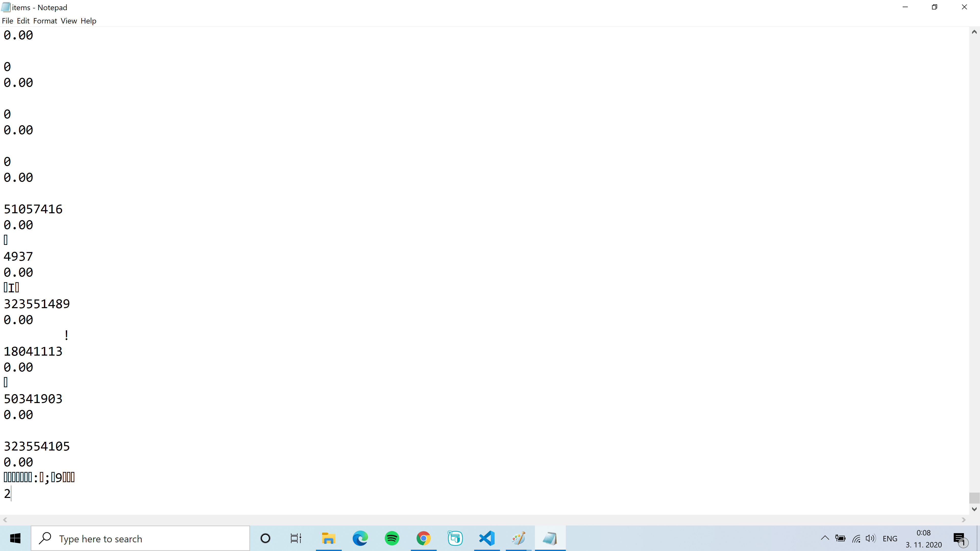Open Task View on the taskbar
980x551 pixels.
point(296,539)
